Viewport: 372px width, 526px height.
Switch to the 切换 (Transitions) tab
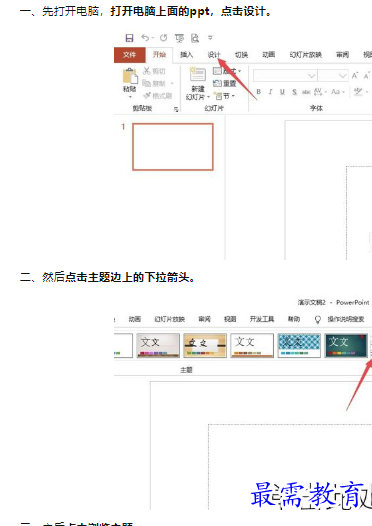coord(241,55)
